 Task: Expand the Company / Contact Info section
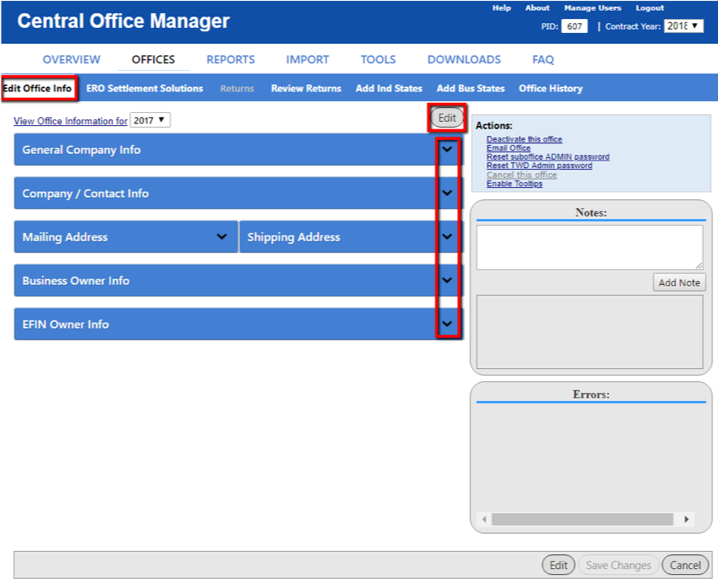446,193
